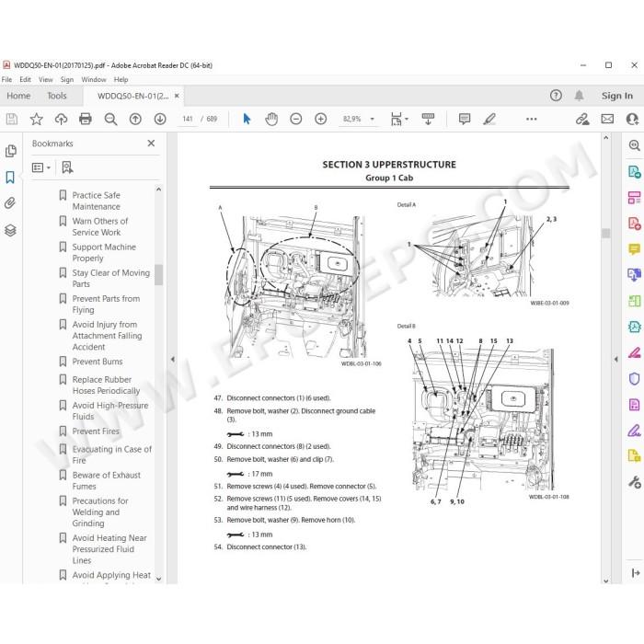Click the Sign In button

[617, 96]
